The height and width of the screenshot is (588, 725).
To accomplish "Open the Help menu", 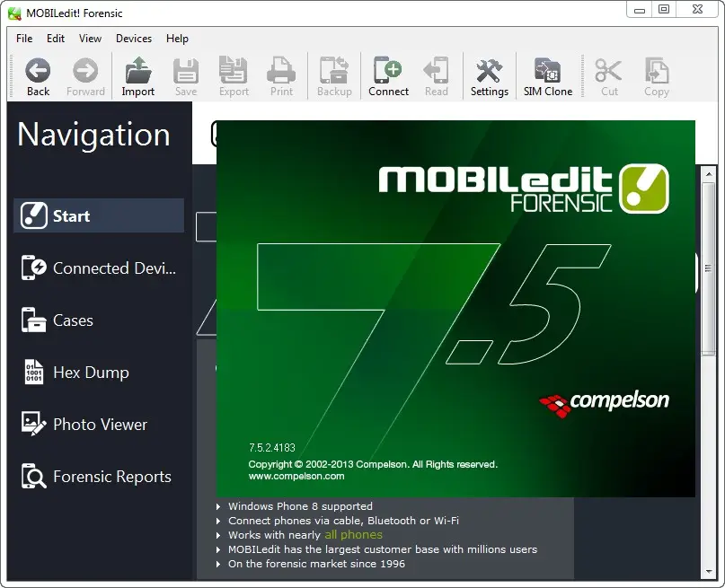I will point(177,39).
